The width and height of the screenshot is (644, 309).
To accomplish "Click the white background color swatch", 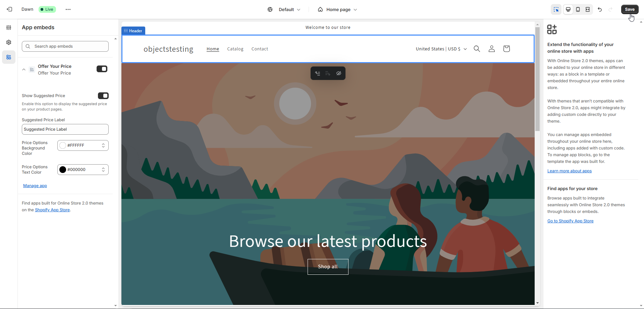I will tap(63, 145).
